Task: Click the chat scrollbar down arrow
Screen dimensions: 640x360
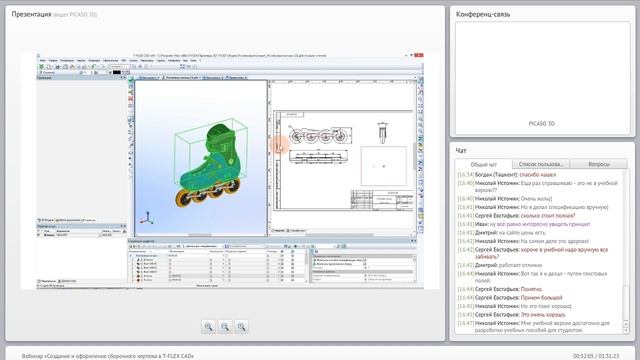Action: 626,330
